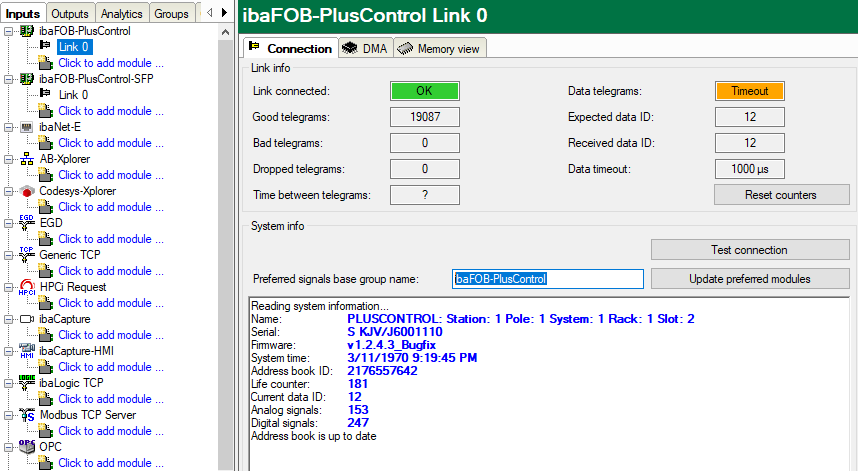This screenshot has width=858, height=471.
Task: Open the Memory view tab
Action: pos(439,49)
